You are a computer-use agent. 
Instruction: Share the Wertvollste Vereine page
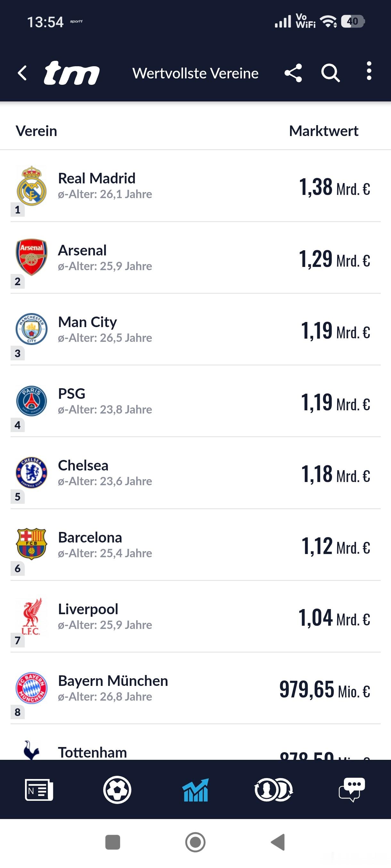tap(293, 73)
